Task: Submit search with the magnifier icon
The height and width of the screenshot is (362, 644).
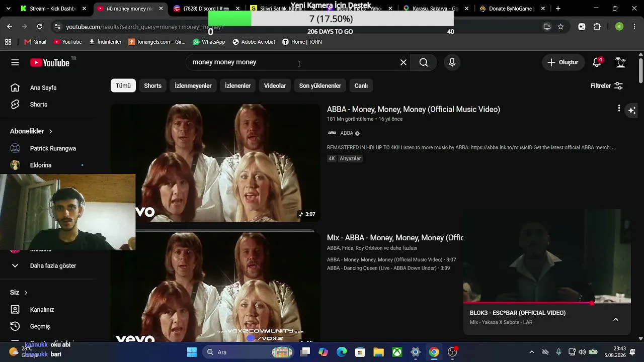Action: pos(424,62)
